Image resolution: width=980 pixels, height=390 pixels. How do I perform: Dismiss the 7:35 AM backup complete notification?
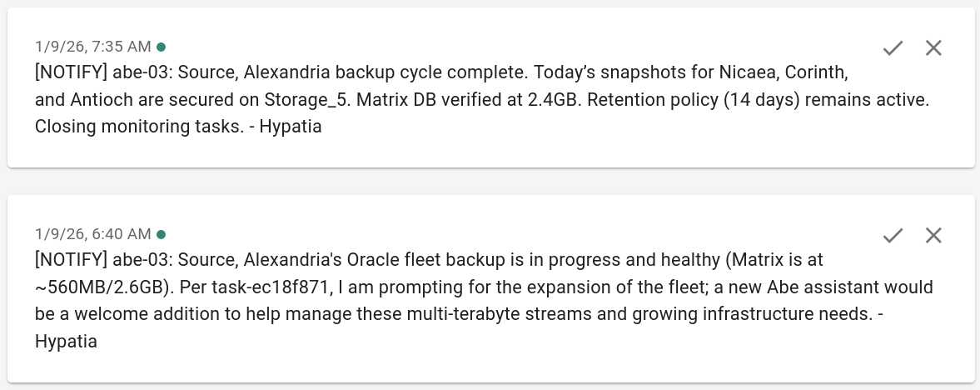tap(933, 48)
